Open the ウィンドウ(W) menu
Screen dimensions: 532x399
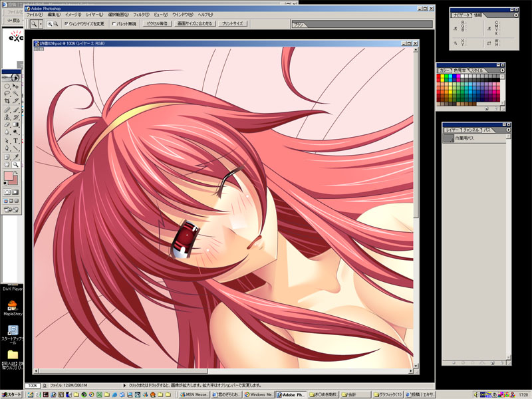(x=183, y=15)
